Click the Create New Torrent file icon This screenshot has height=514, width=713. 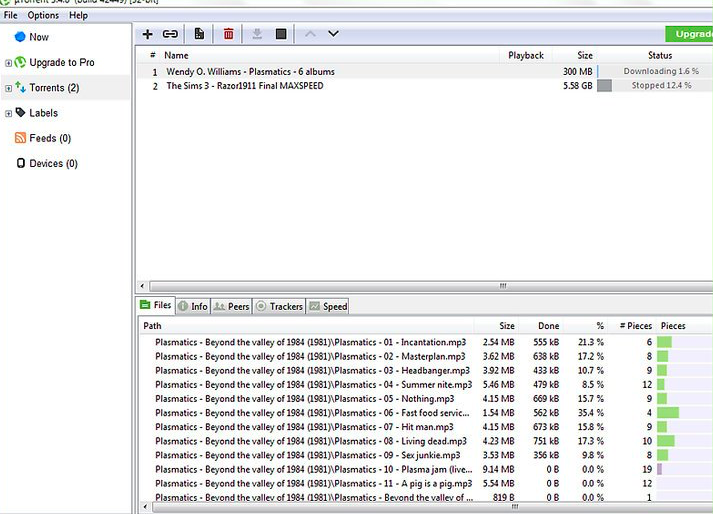pos(199,34)
